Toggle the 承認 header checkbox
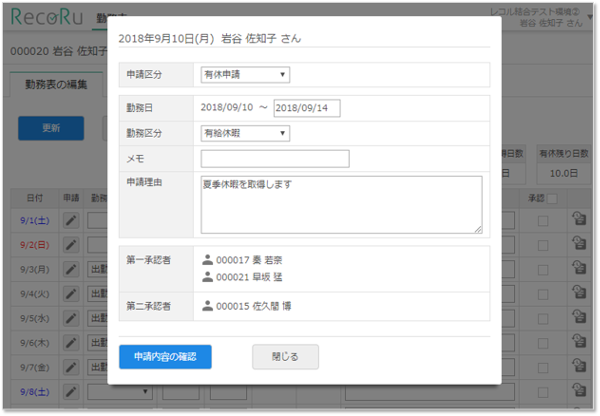 tap(552, 199)
